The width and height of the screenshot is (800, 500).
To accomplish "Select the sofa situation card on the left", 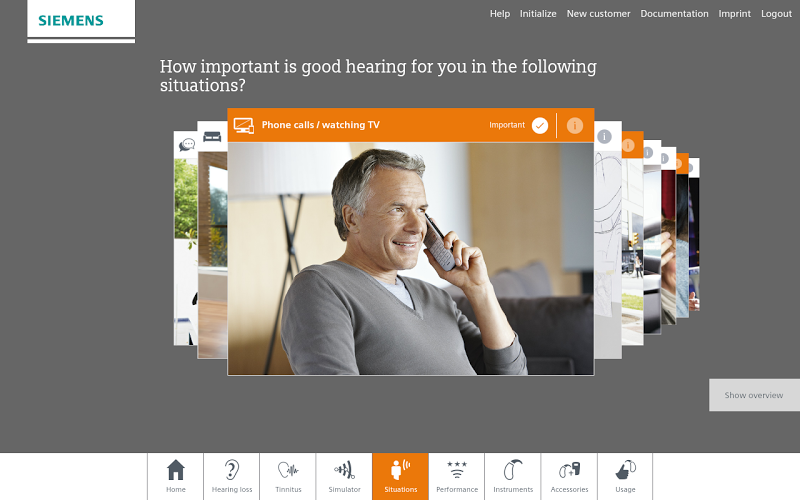I will pos(212,240).
